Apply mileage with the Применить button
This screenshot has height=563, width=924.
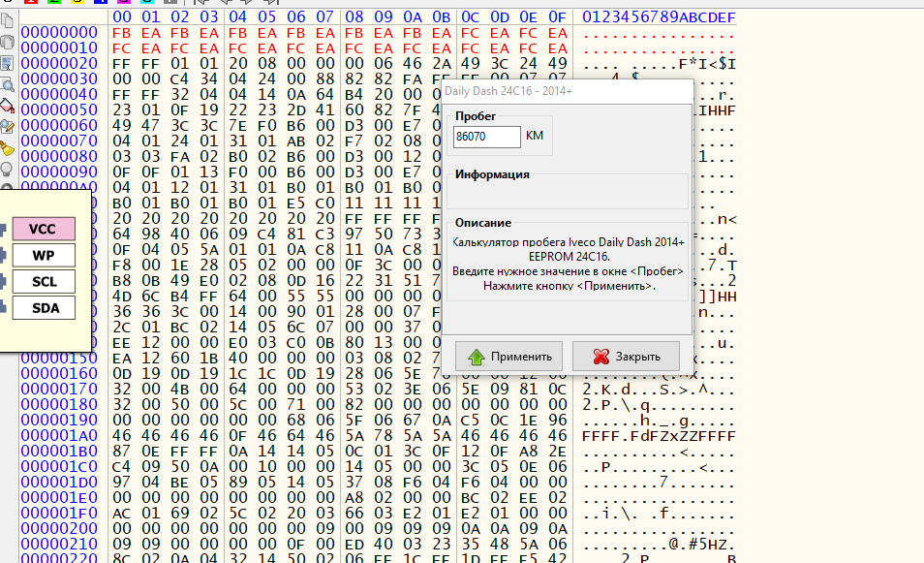point(508,357)
